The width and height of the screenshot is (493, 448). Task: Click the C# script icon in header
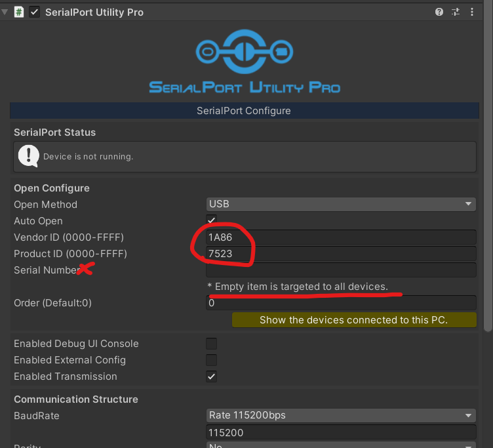click(x=19, y=12)
